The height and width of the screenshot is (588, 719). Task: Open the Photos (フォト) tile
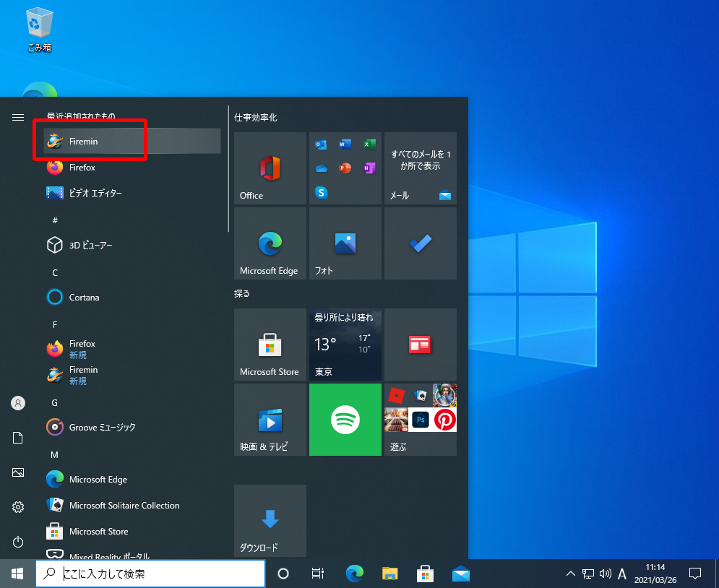coord(345,243)
